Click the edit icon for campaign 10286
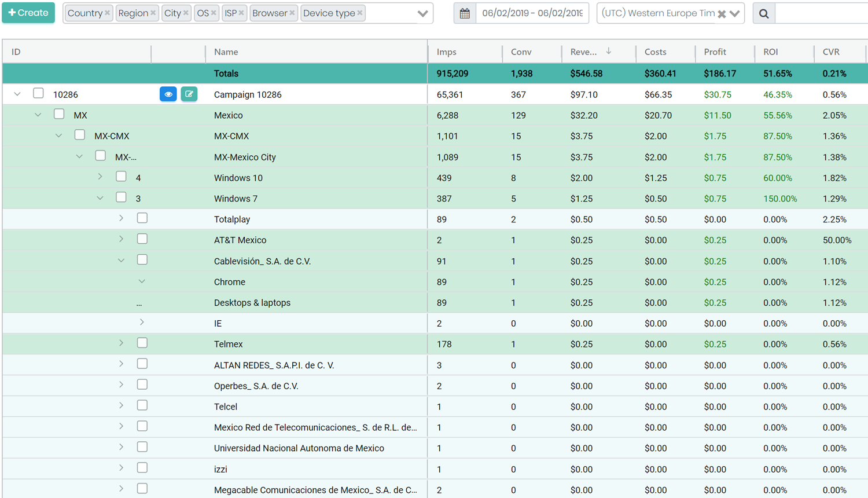This screenshot has width=868, height=498. 189,94
